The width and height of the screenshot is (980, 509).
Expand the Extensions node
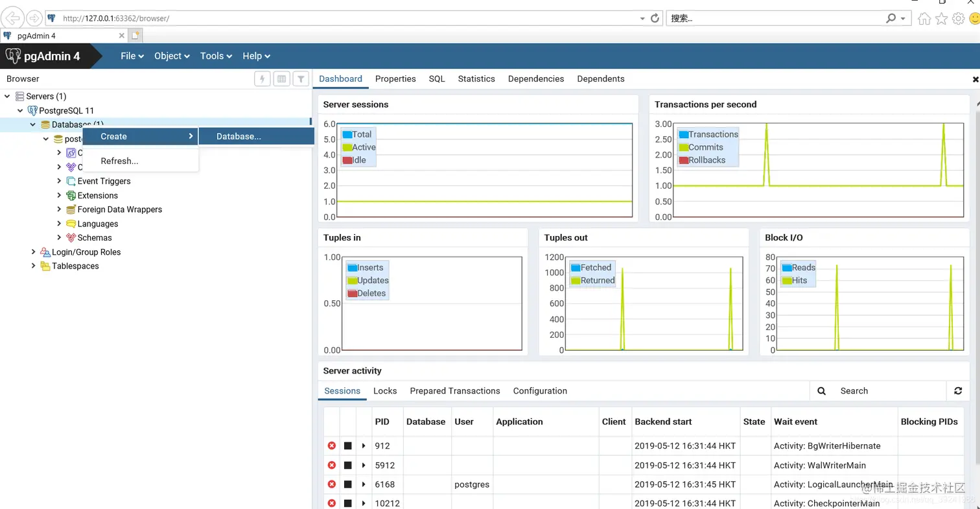pyautogui.click(x=59, y=195)
